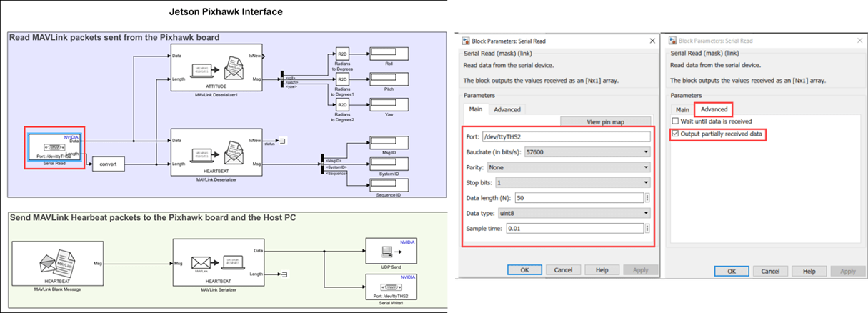Click Help in the left Serial Read dialog

[x=602, y=270]
